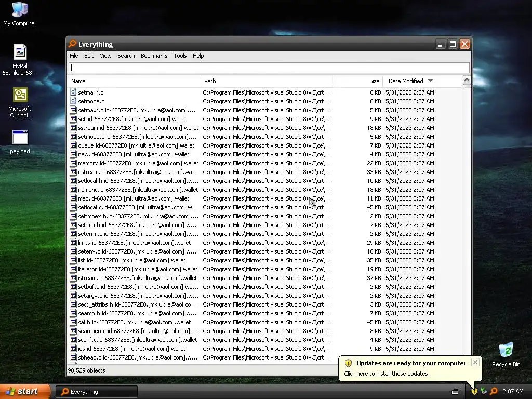The image size is (532, 399).
Task: Select icon of new.id-683772E8 wallet file
Action: (x=73, y=154)
